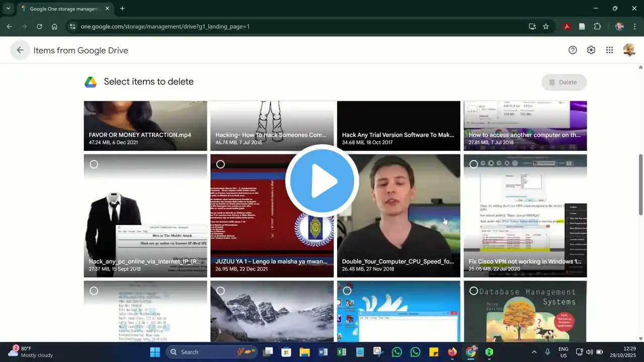Open the FAVOR OR MONEY ATTRACTION.mp4 thumbnail
This screenshot has width=644, height=362.
point(145,126)
